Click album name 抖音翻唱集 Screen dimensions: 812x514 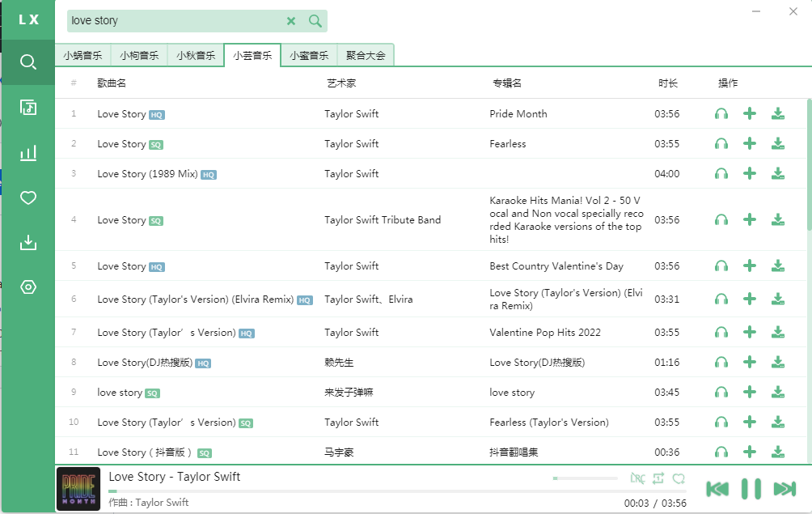click(x=514, y=452)
